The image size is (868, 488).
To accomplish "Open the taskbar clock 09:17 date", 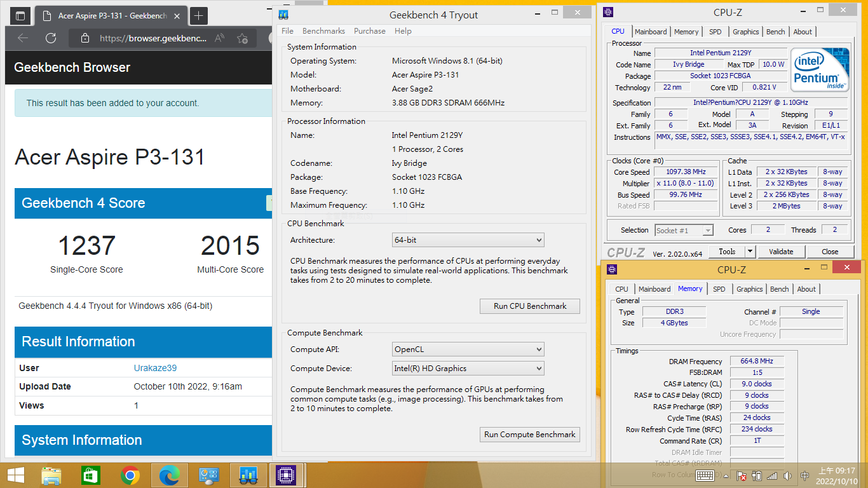I will (x=836, y=476).
